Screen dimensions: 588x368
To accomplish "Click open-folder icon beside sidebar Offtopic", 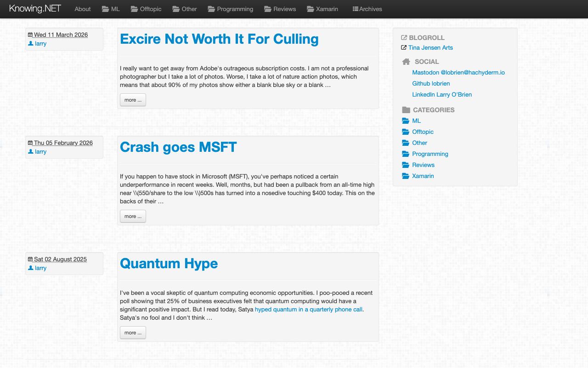I will pos(406,132).
